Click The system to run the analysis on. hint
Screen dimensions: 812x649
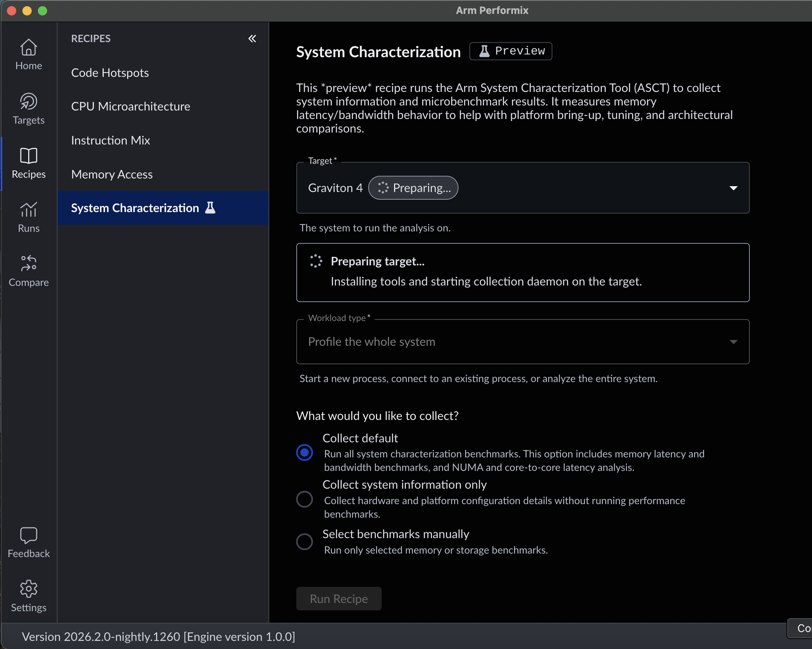[x=375, y=228]
